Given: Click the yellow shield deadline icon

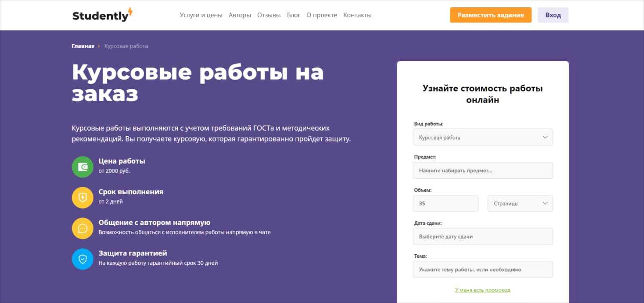Looking at the screenshot, I should (x=82, y=198).
